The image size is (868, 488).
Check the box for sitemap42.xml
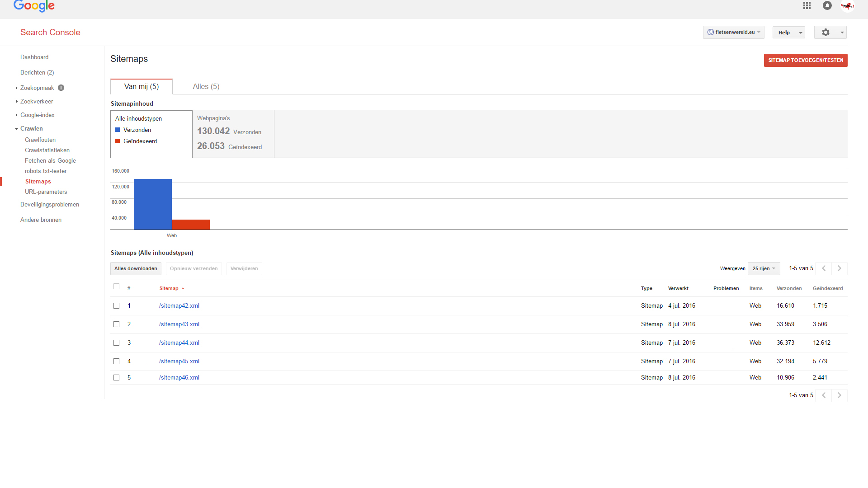(116, 306)
